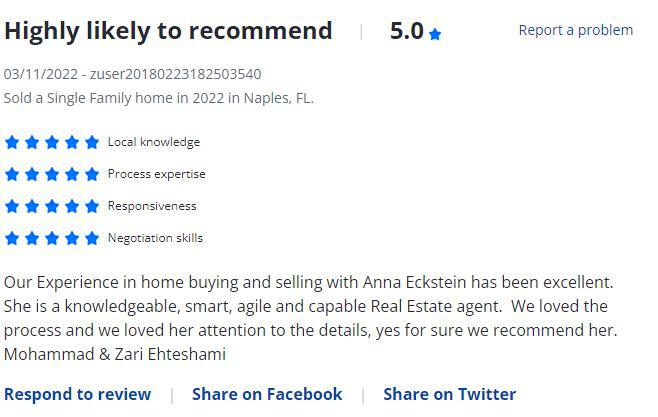Share this review on Twitter

[x=449, y=394]
